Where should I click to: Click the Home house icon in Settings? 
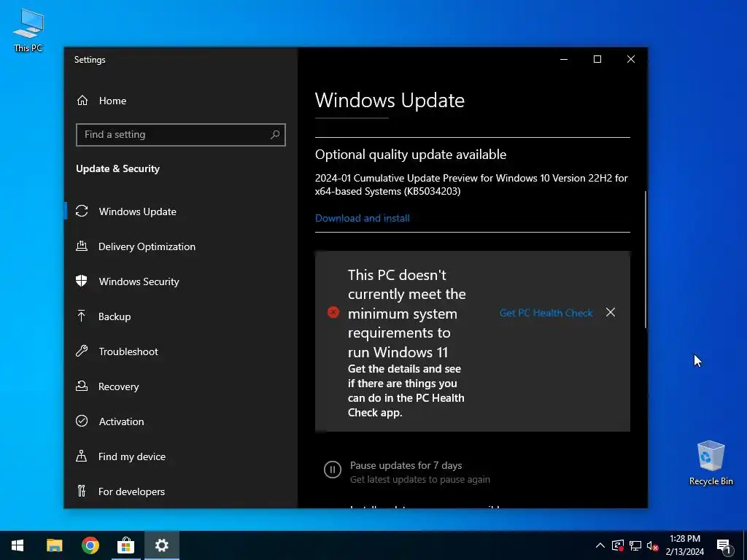point(82,101)
